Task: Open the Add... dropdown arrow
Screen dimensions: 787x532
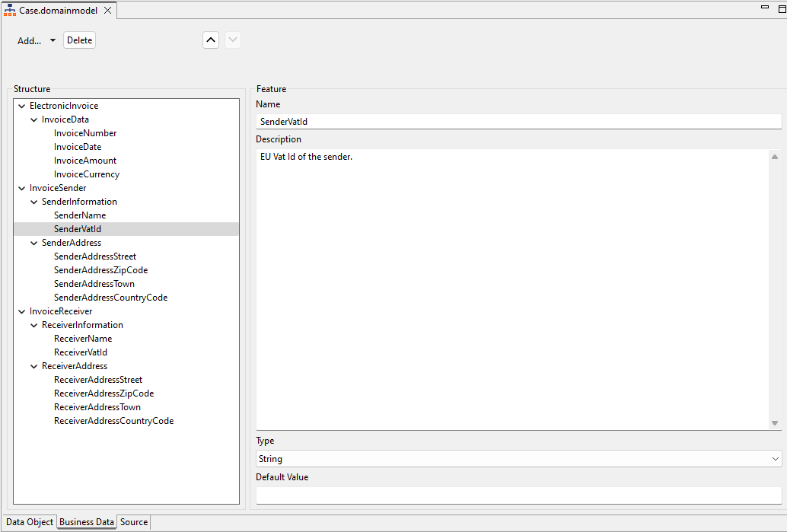Action: [53, 40]
